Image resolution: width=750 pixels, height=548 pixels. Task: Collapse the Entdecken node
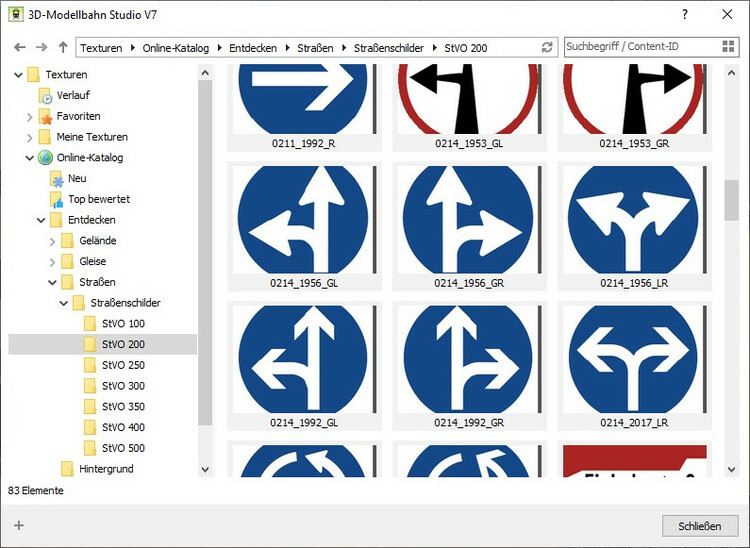41,220
